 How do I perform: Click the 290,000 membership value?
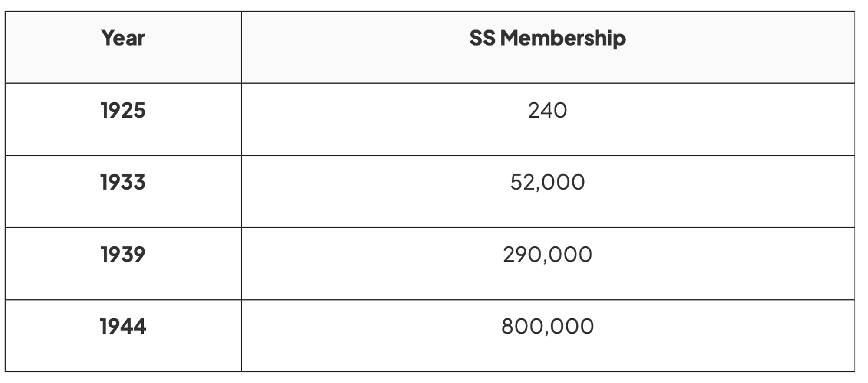(x=547, y=254)
